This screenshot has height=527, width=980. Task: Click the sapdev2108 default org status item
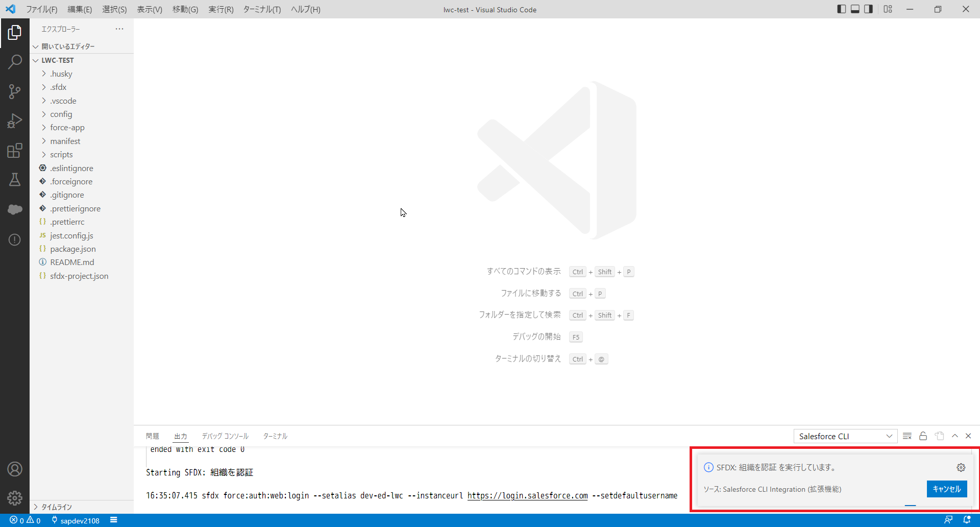[76, 520]
